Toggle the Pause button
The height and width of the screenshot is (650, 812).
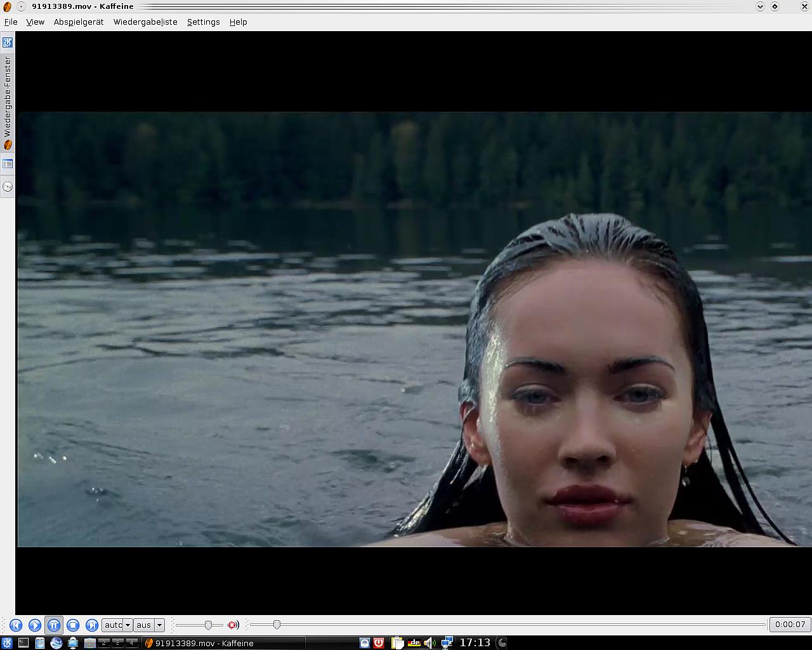[54, 625]
